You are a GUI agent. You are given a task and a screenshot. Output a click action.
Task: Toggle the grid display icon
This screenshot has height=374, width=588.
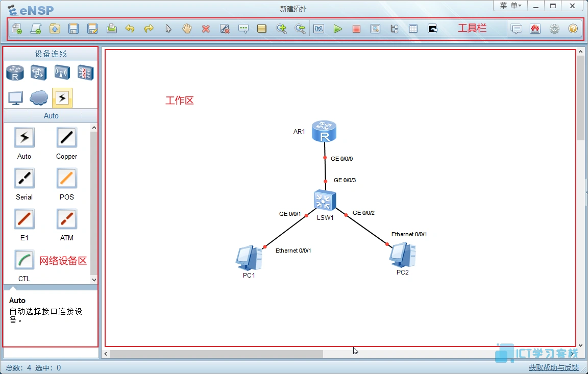[413, 29]
